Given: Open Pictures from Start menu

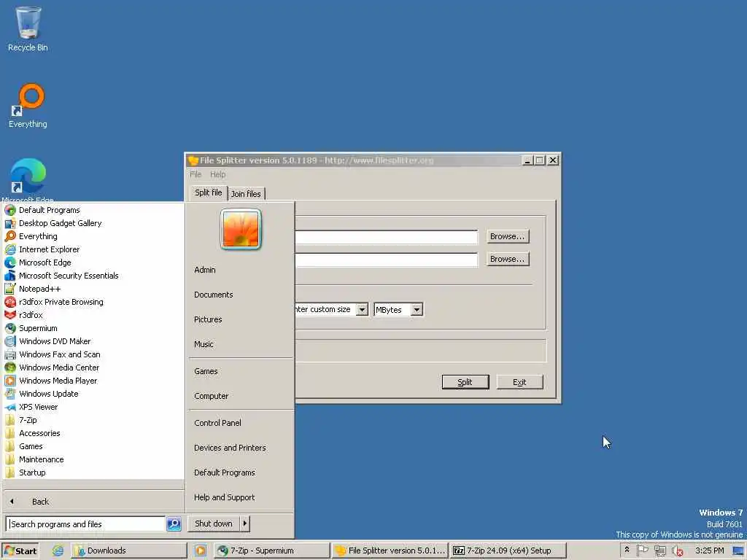Looking at the screenshot, I should [x=208, y=319].
